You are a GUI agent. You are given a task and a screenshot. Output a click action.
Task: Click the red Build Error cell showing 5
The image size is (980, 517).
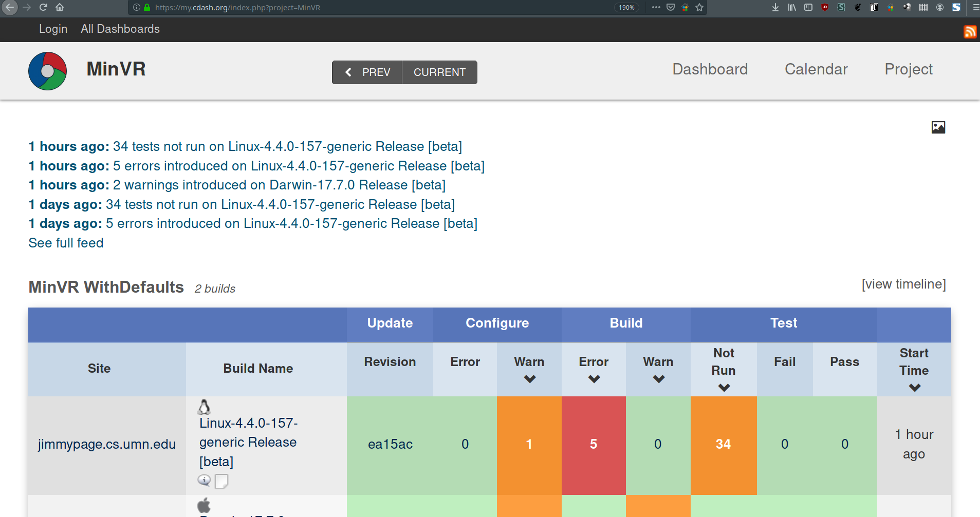tap(593, 444)
